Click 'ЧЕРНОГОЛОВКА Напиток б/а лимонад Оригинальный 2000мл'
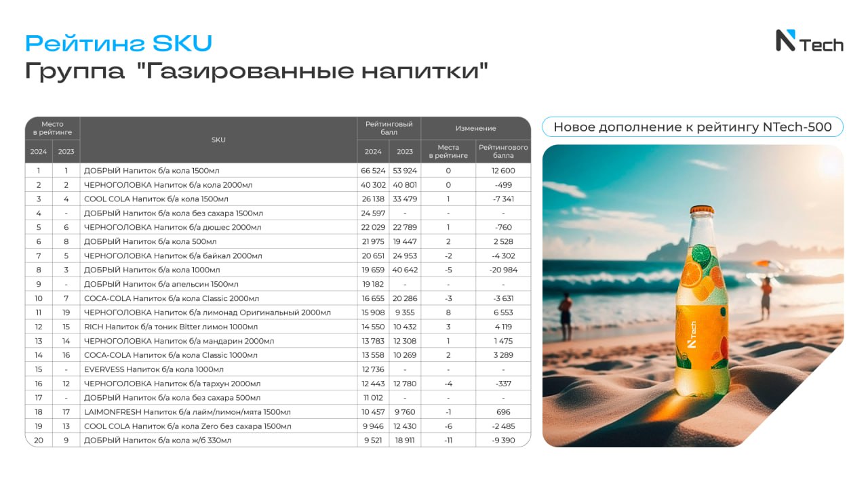The width and height of the screenshot is (868, 488). click(x=207, y=313)
